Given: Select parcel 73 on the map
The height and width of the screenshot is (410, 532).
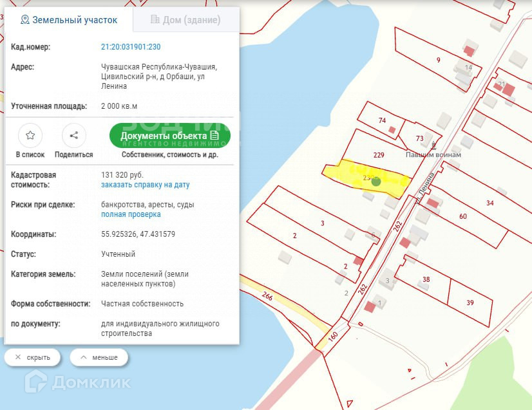Looking at the screenshot, I should [x=420, y=138].
